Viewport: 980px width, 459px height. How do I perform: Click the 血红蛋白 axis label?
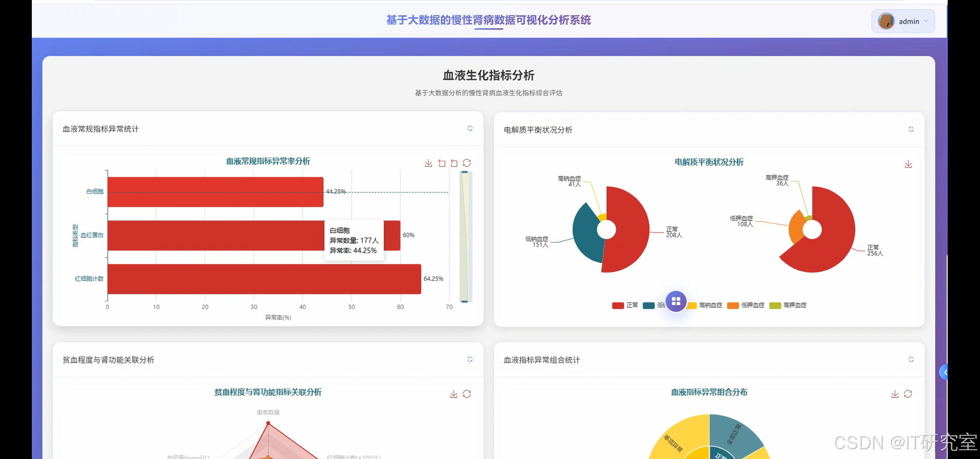(92, 235)
